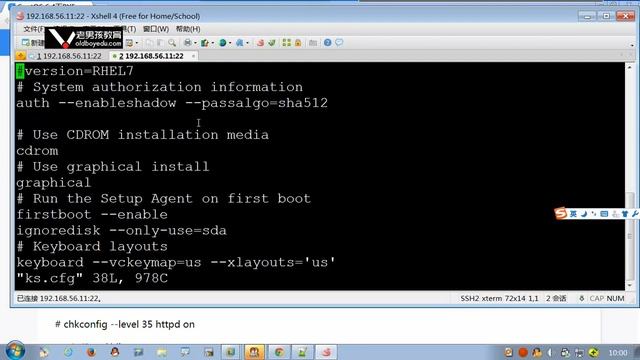This screenshot has width=640, height=360.
Task: Click the Chrome taskbar button
Action: 279,352
